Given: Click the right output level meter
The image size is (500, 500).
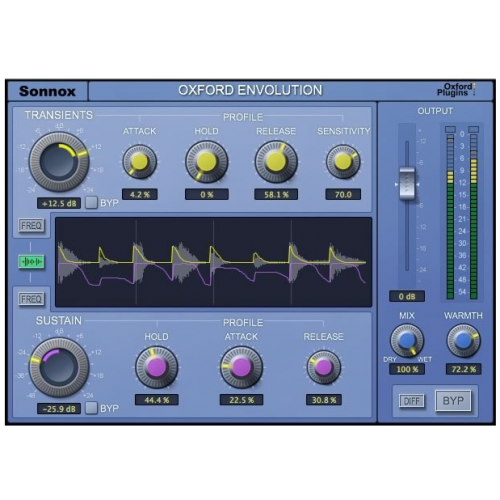Looking at the screenshot, I should 474,217.
